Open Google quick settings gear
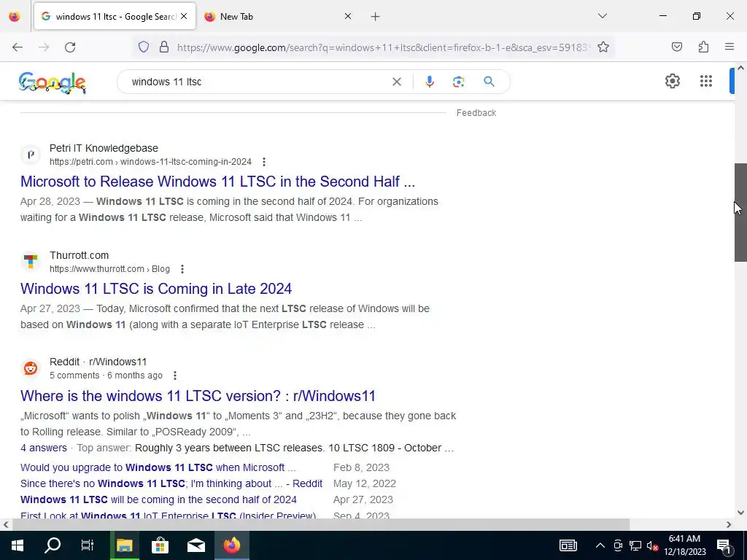747x560 pixels. [672, 82]
